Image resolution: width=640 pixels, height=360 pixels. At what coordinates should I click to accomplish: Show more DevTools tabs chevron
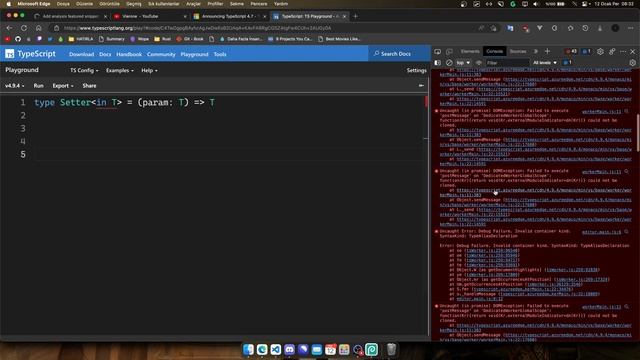[x=536, y=51]
